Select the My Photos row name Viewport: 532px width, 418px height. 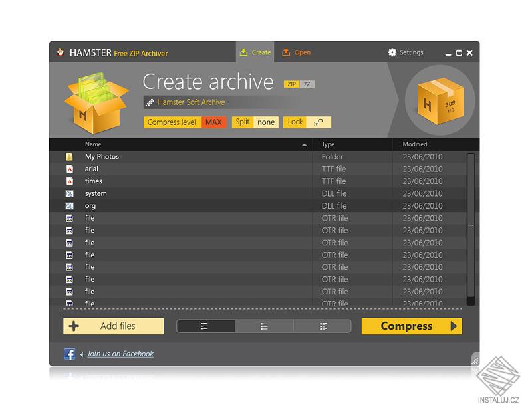pos(102,157)
